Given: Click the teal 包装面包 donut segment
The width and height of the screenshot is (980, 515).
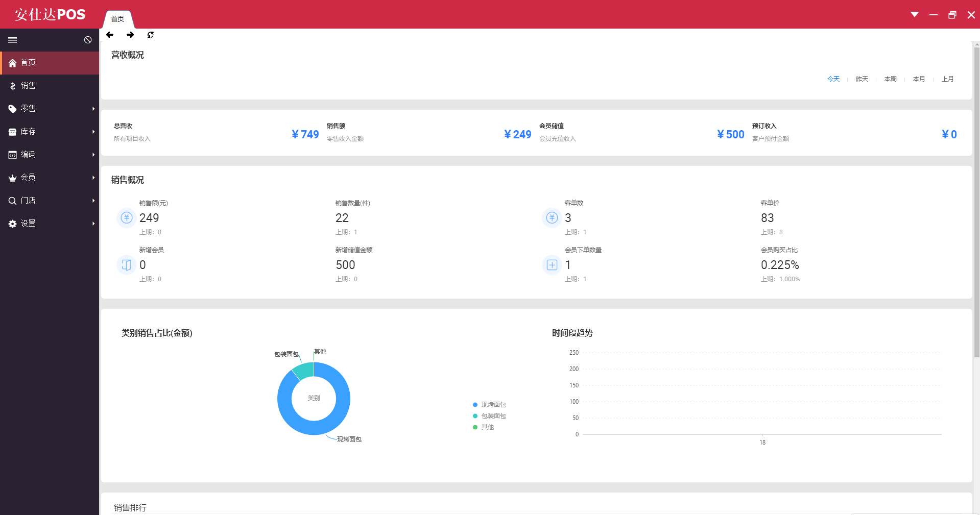Looking at the screenshot, I should 303,371.
